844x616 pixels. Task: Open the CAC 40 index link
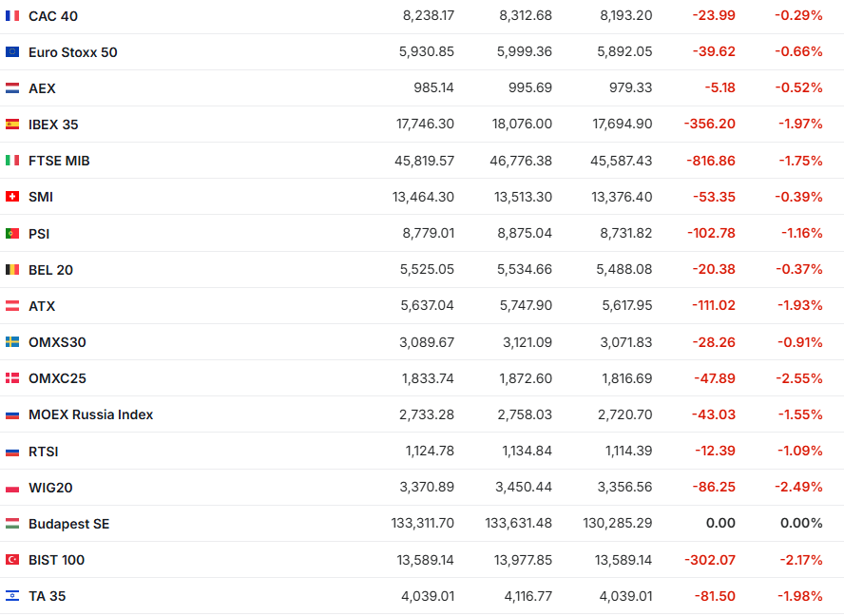pyautogui.click(x=53, y=16)
